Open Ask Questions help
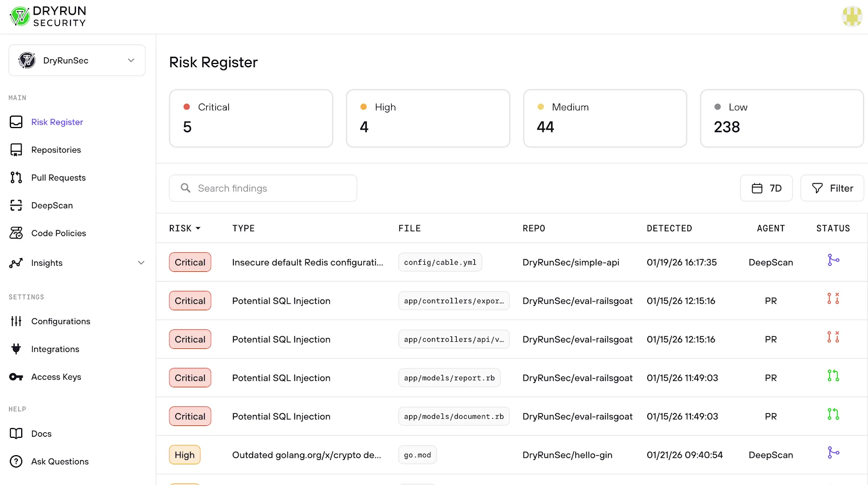The width and height of the screenshot is (868, 485). [x=60, y=461]
